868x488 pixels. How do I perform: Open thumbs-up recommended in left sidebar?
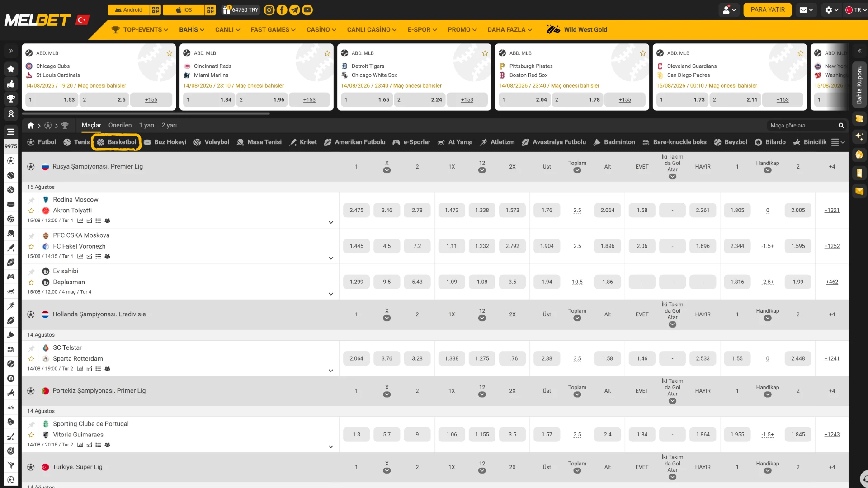(x=11, y=84)
